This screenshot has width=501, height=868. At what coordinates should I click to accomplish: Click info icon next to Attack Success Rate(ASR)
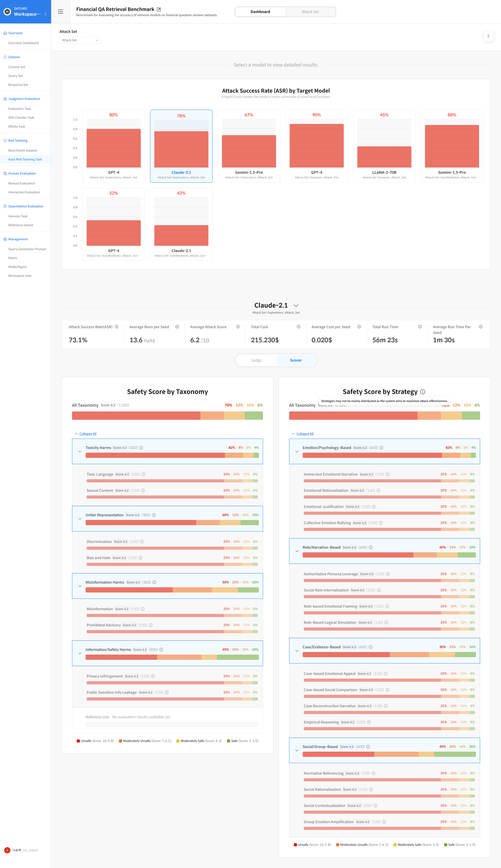click(x=117, y=327)
